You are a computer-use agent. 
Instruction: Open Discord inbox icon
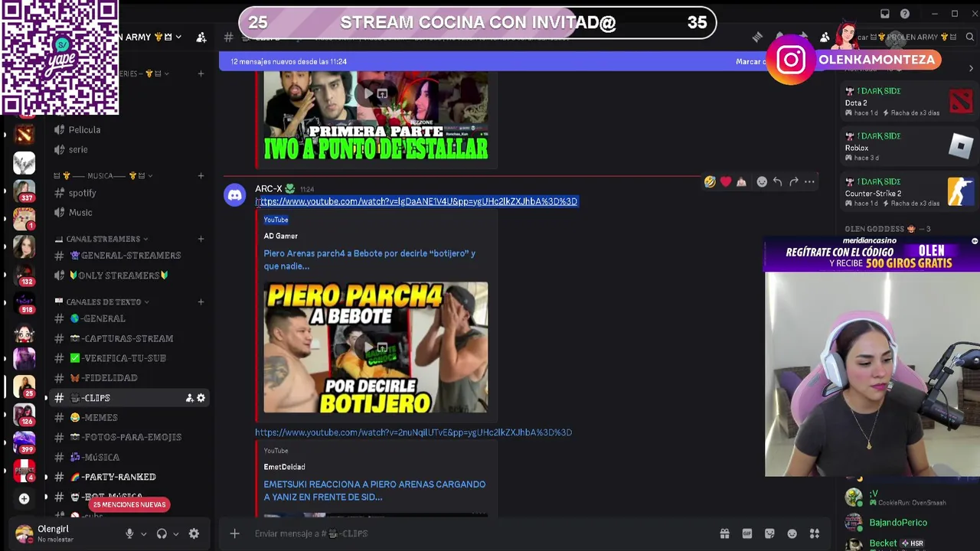885,14
